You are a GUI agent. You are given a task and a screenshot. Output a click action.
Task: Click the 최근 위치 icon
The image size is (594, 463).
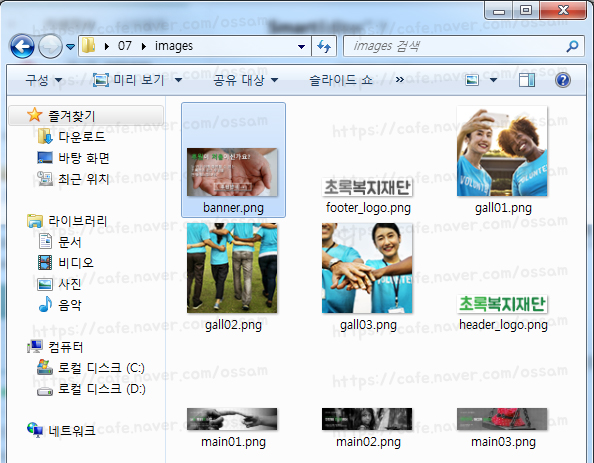pos(45,178)
